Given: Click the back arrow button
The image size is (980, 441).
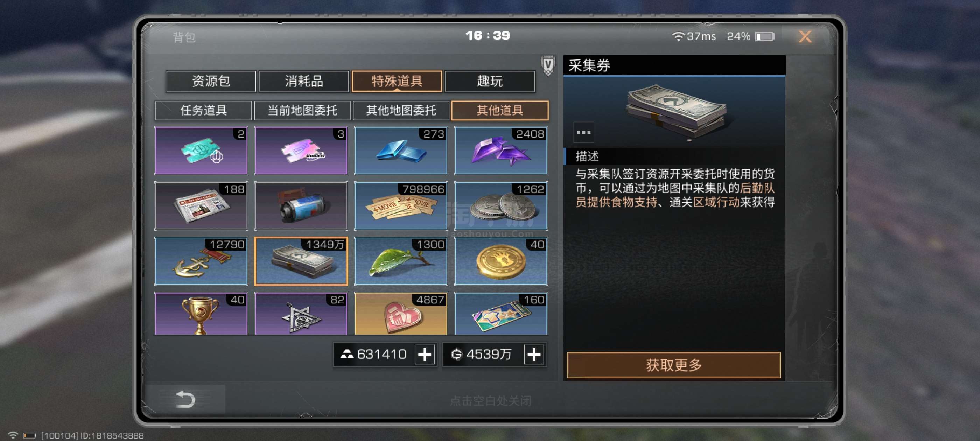Looking at the screenshot, I should (185, 399).
